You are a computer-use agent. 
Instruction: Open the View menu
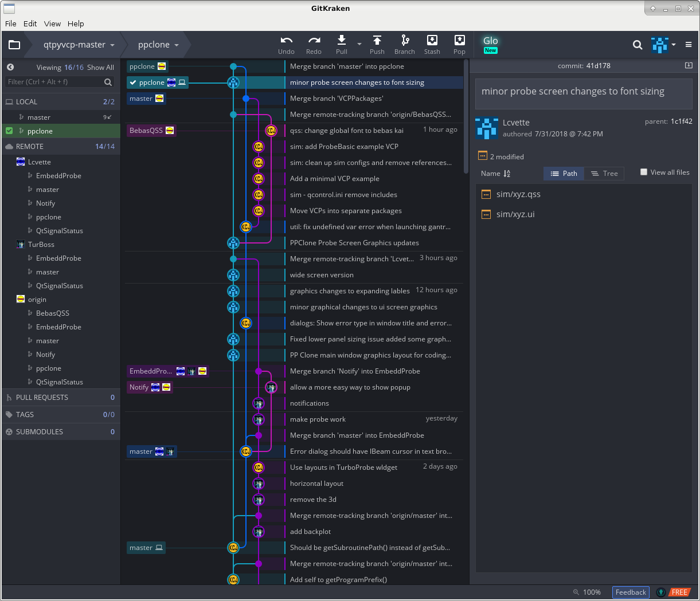click(52, 23)
